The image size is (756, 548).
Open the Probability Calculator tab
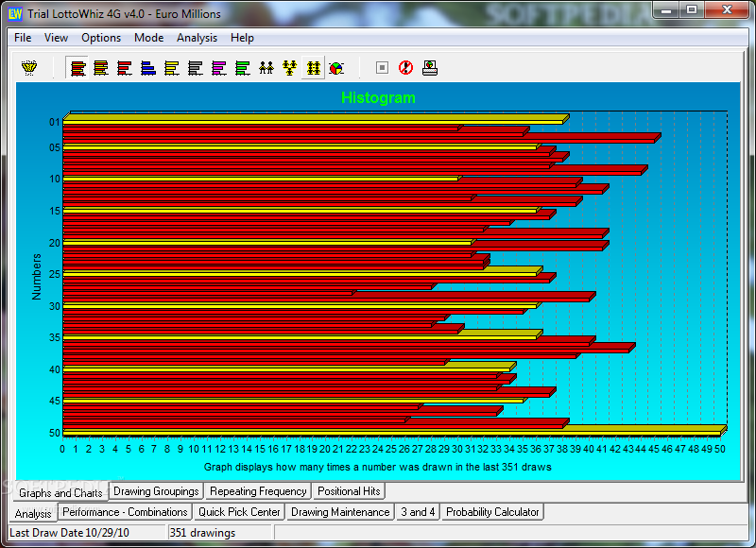point(492,512)
